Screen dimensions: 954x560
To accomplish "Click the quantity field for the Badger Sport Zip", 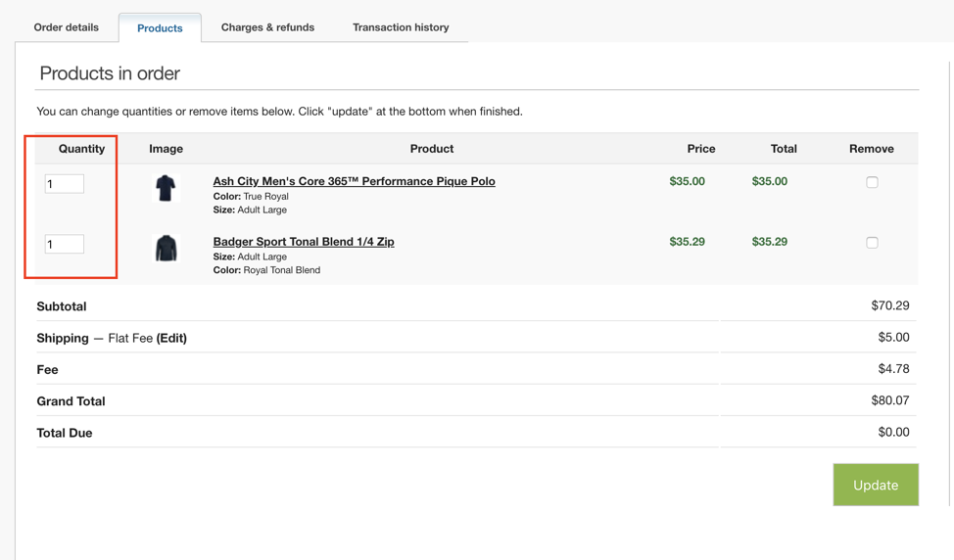I will 65,245.
